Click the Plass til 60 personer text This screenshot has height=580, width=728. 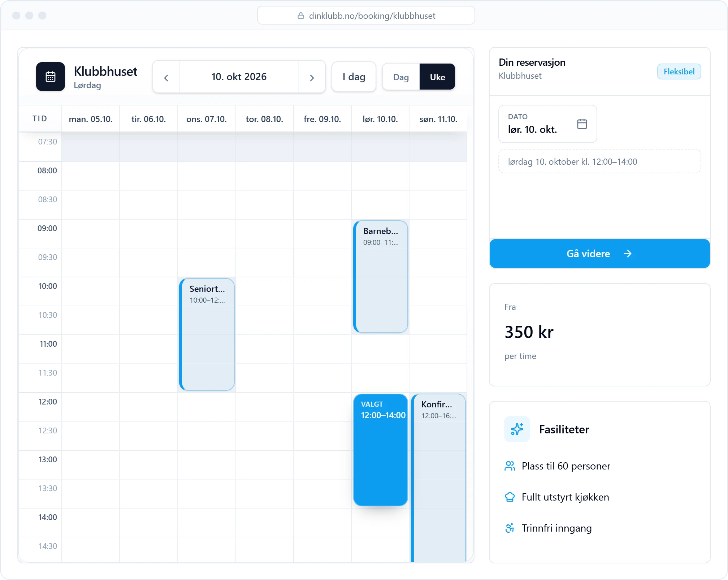point(566,466)
